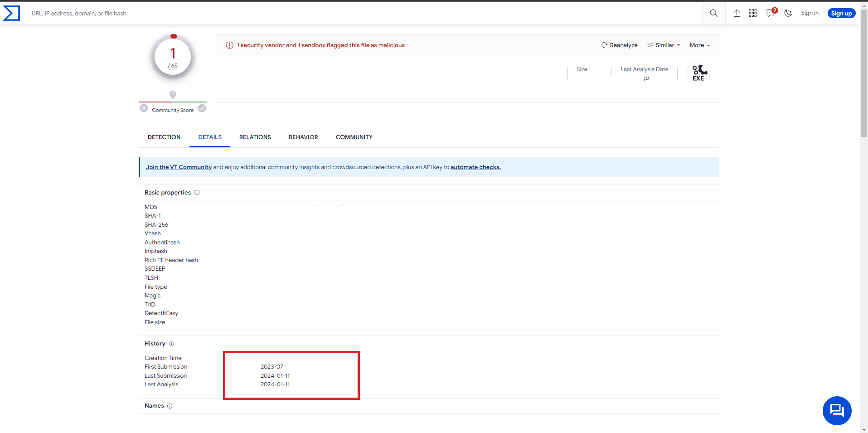
Task: Click the VirusTotal logo icon
Action: (11, 13)
